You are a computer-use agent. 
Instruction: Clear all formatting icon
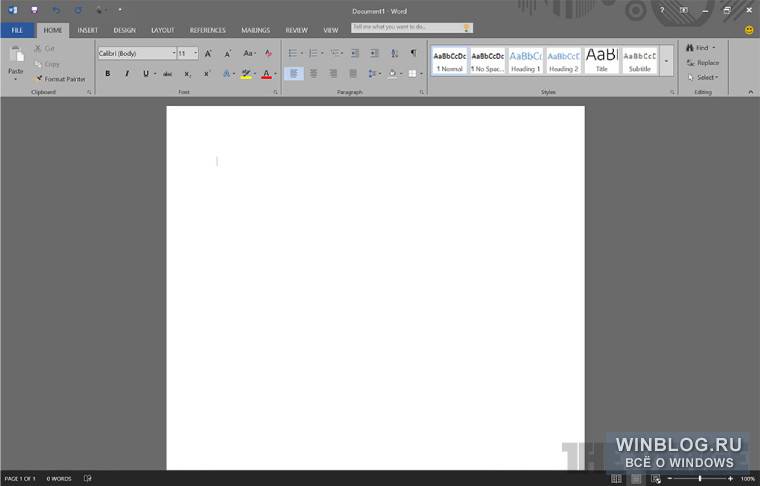(268, 53)
